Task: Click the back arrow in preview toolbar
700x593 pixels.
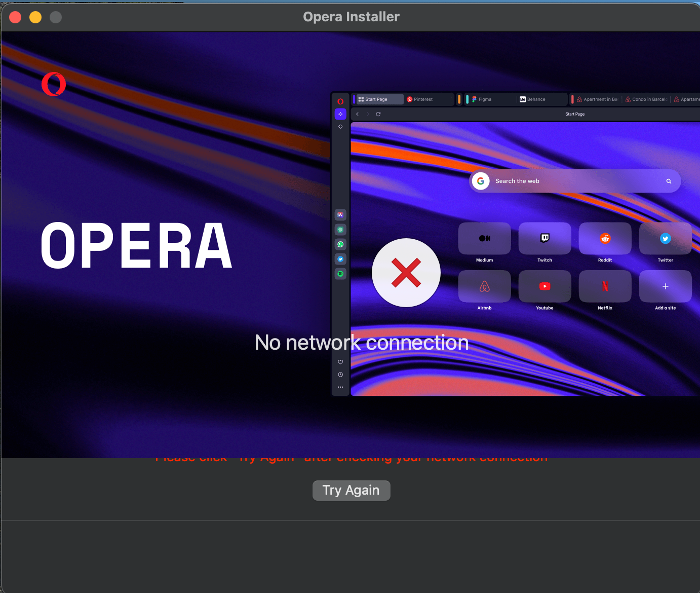Action: pos(358,114)
